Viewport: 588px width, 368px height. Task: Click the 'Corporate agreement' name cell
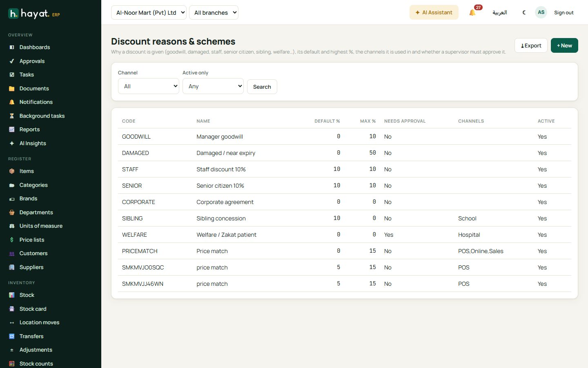pos(225,202)
